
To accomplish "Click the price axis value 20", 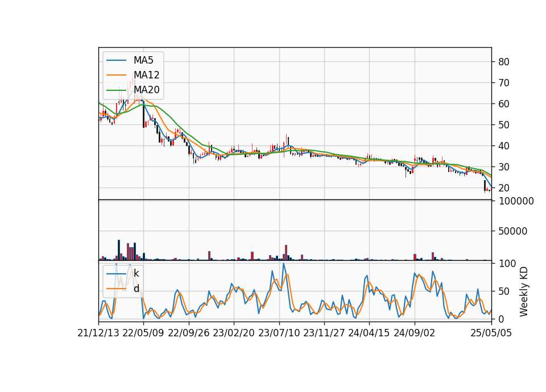I will (504, 188).
